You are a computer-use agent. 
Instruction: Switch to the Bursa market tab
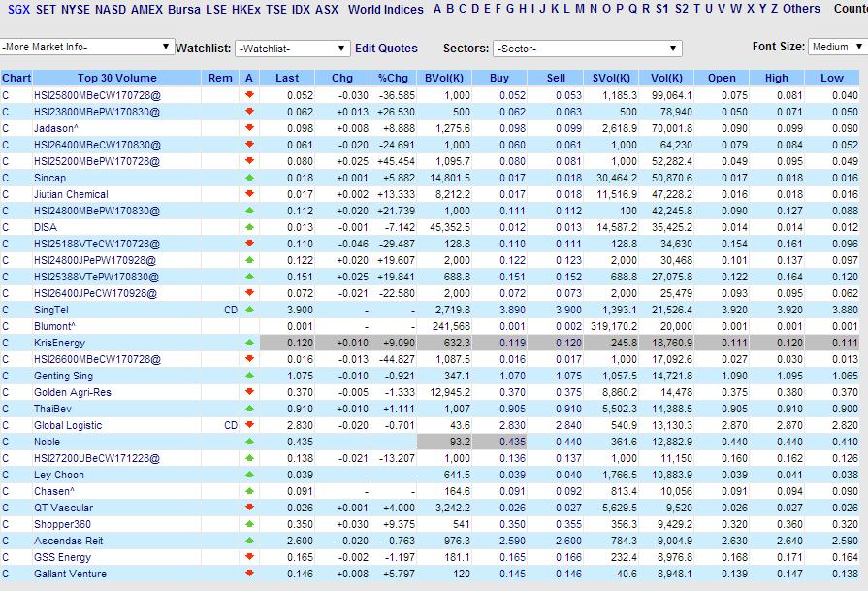click(184, 10)
